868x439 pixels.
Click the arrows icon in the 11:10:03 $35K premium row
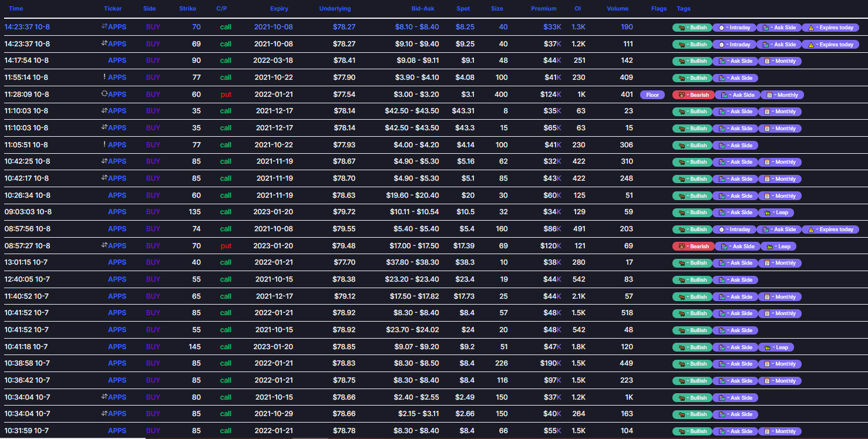(x=104, y=110)
